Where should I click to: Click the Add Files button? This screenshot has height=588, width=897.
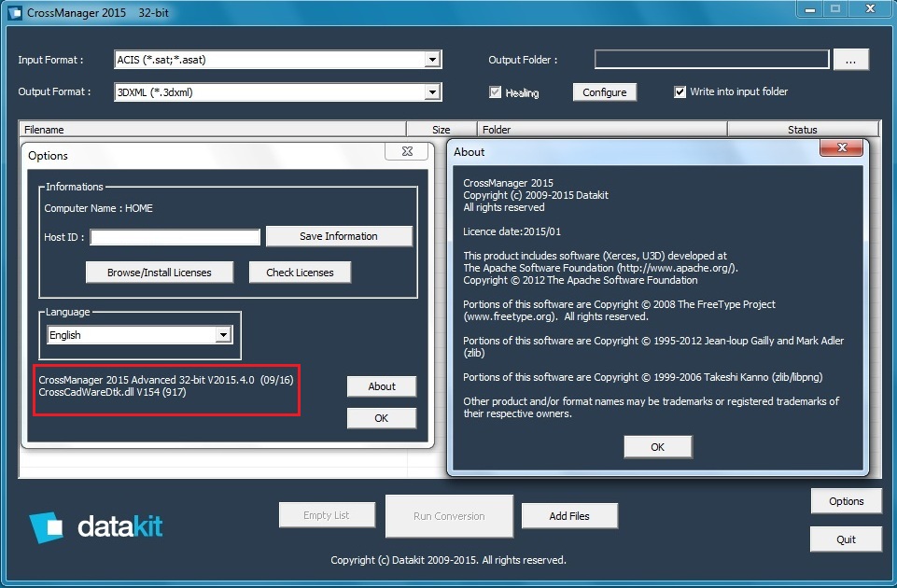click(x=569, y=516)
